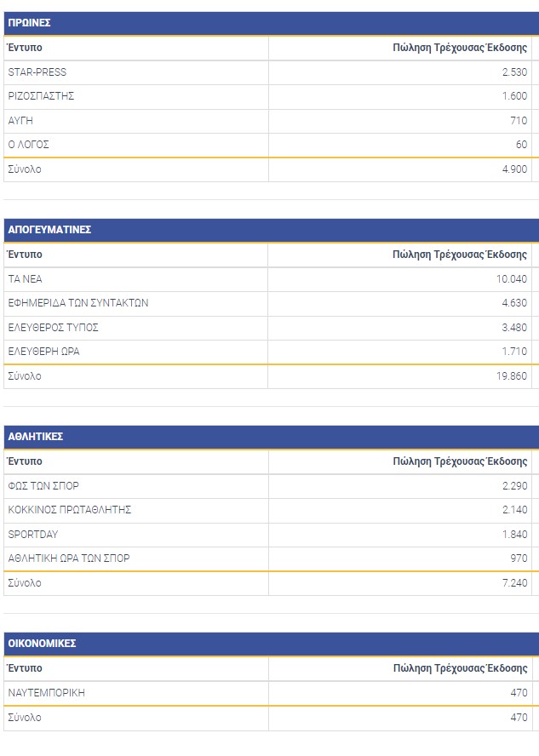Click ΚΟΚΚΙΝΟΣ ΠΡΩΤΑΘΛΗΤΗΣ newspaper name
This screenshot has height=756, width=539.
point(70,510)
